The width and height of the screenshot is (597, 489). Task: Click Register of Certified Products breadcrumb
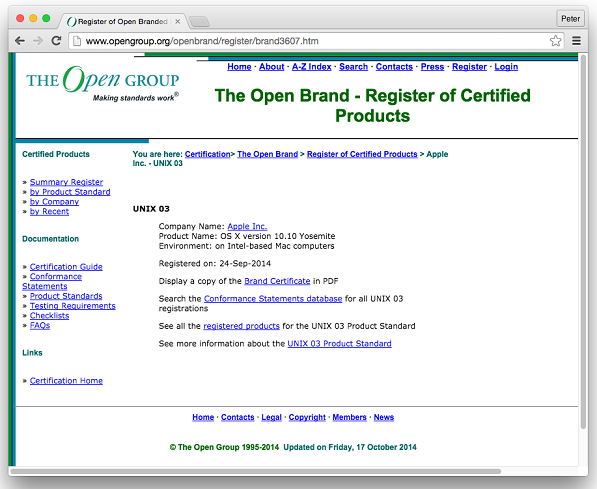[x=362, y=154]
